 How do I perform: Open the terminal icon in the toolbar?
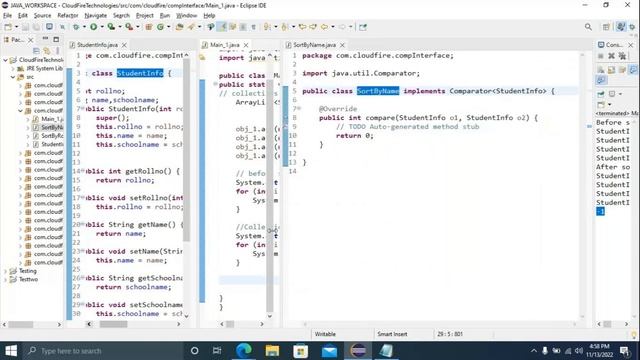(49, 27)
